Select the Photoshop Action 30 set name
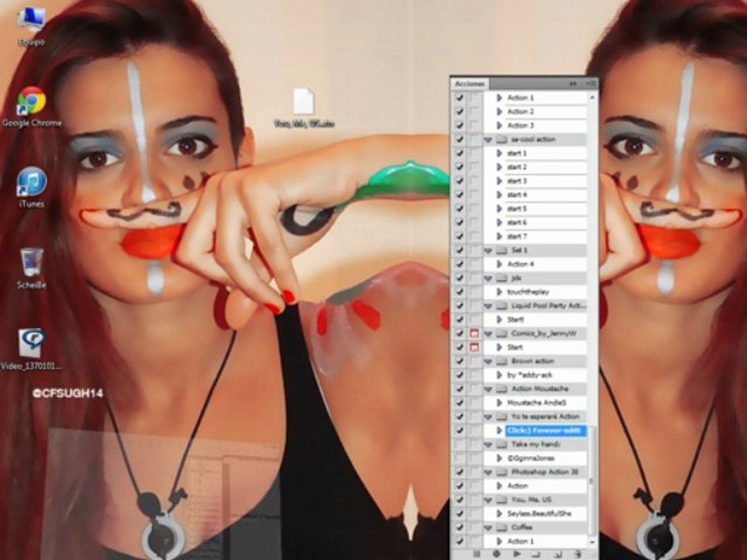The image size is (747, 560). pos(545,472)
